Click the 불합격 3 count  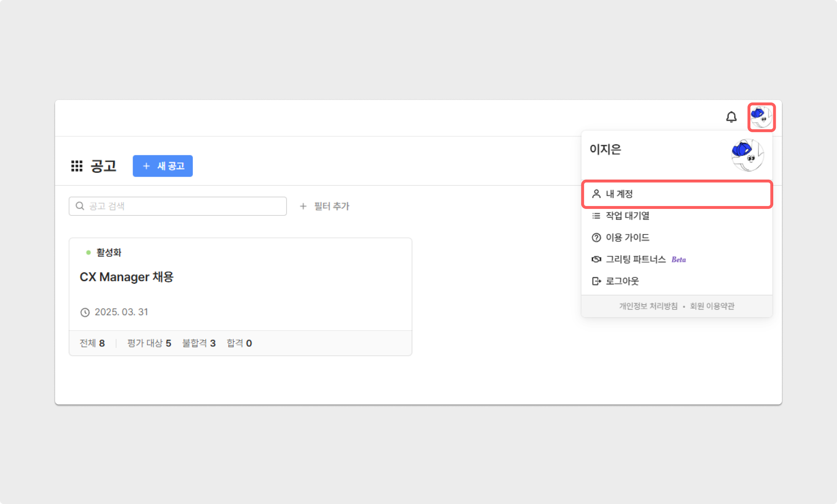point(199,343)
